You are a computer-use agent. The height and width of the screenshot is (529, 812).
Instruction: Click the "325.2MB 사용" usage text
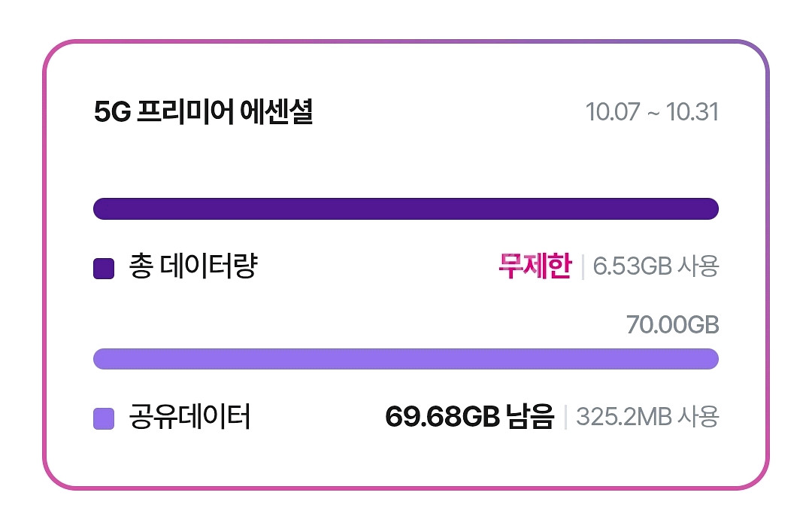pyautogui.click(x=647, y=416)
